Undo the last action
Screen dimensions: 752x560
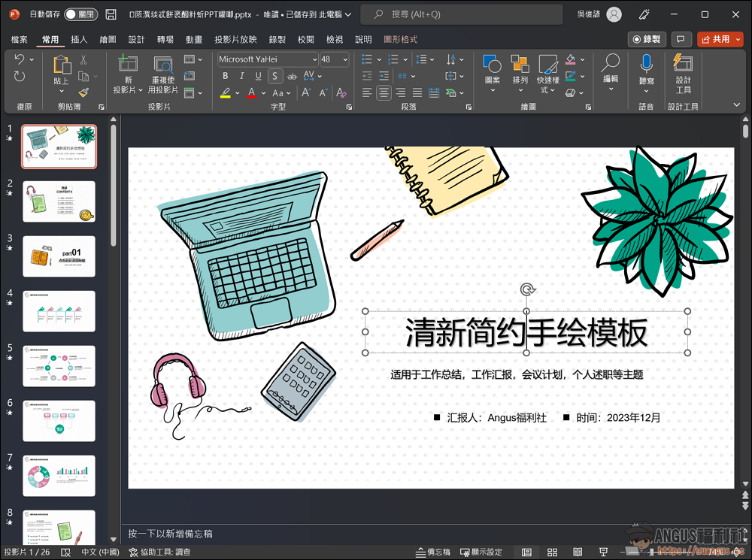pos(20,59)
